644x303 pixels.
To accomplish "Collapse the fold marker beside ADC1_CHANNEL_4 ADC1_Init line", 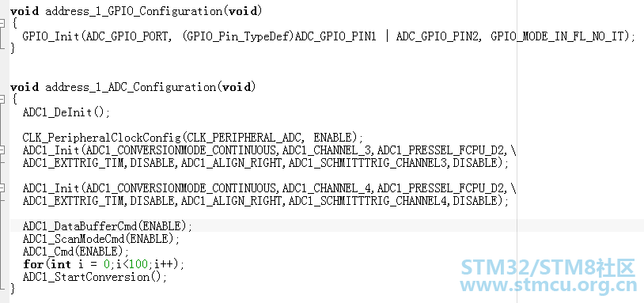I will [x=2, y=188].
